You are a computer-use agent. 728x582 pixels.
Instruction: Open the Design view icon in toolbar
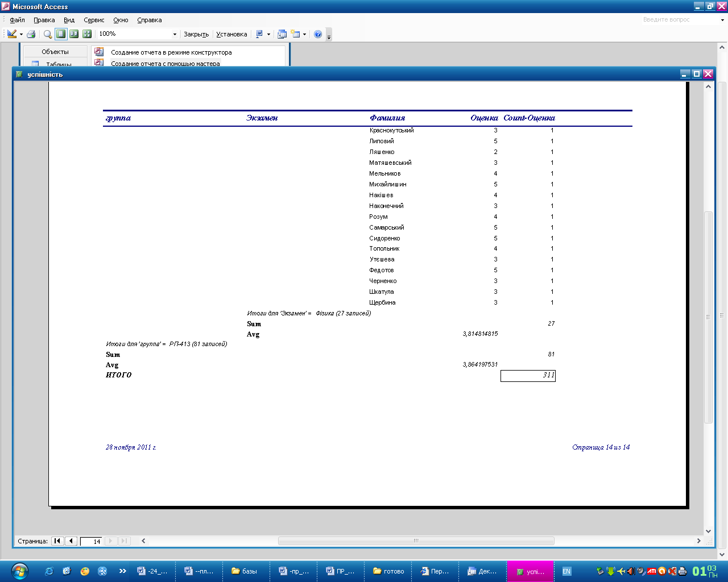pyautogui.click(x=11, y=34)
